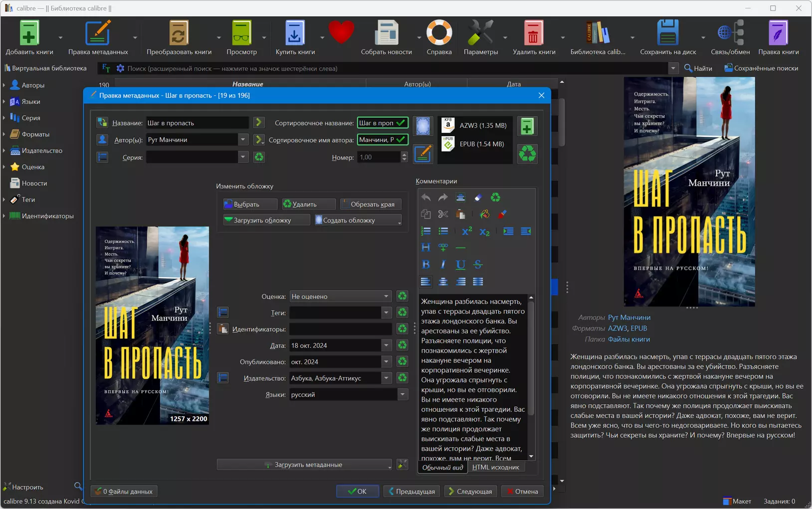
Task: Open the tag editor icon beside Теги
Action: click(223, 312)
